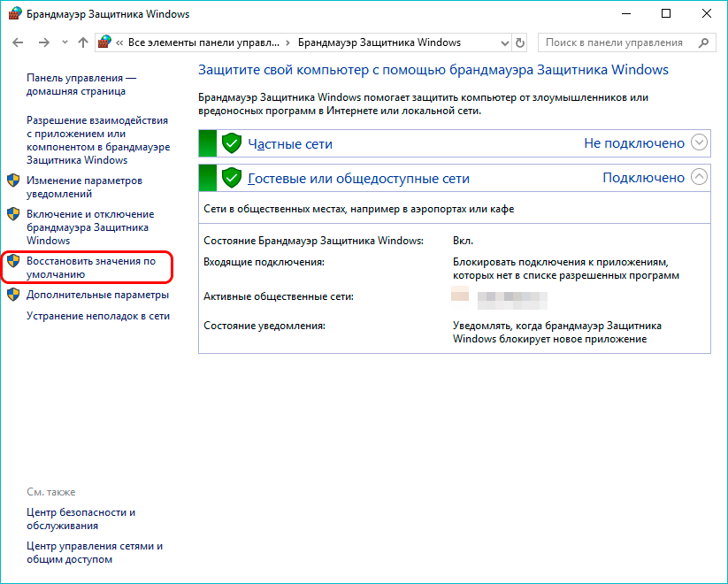Click 'Состояние Брандмауэр Защитника Windows:' label
This screenshot has height=584, width=728.
tap(313, 241)
